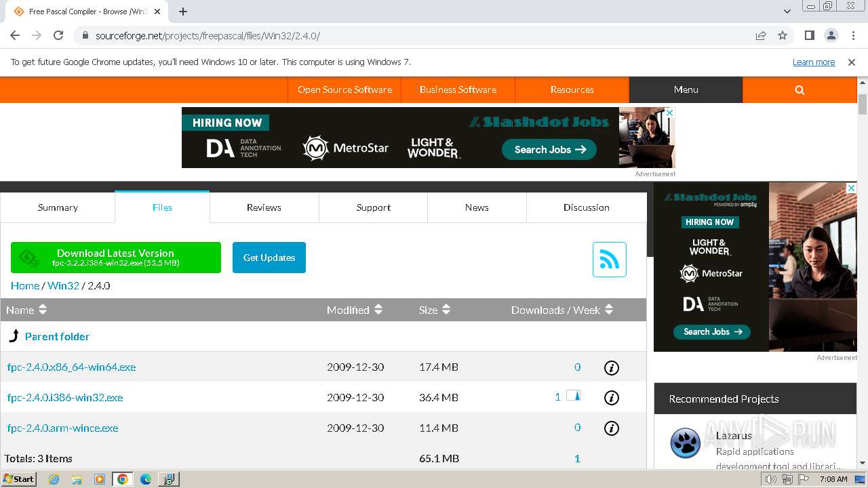Bookmark this page with the star icon
Viewport: 868px width, 488px height.
[x=783, y=35]
